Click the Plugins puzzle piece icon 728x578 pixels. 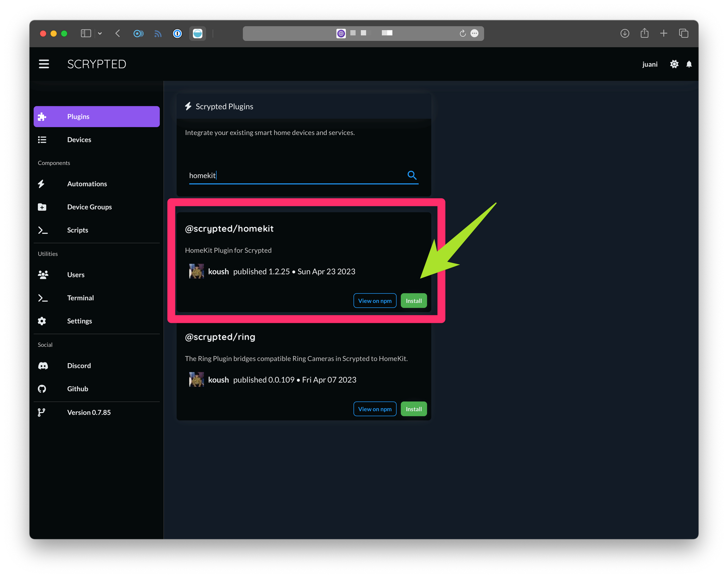[42, 116]
